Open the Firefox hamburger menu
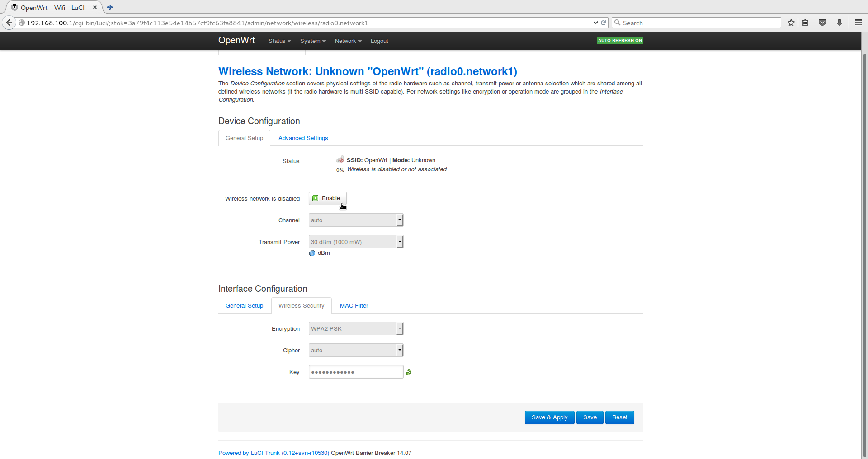The height and width of the screenshot is (459, 868). 858,23
